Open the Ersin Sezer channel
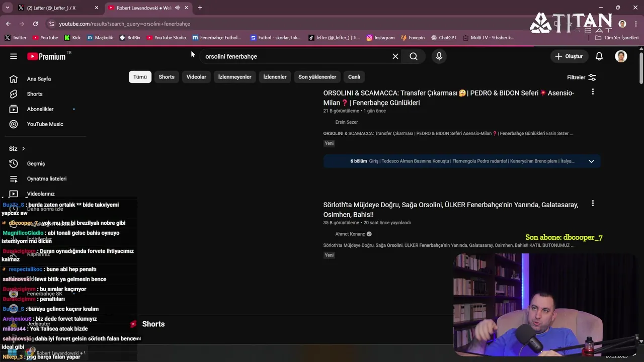Screen dimensions: 644x362 coord(347,122)
